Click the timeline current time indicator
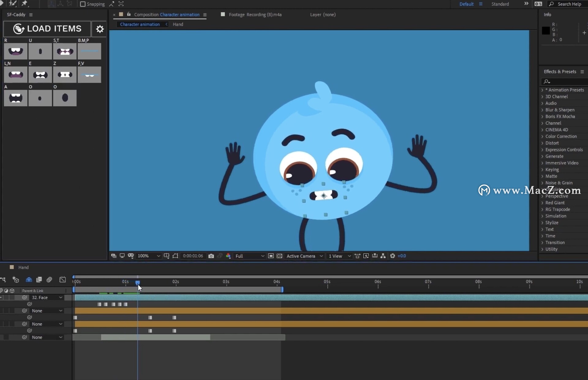 tap(138, 283)
